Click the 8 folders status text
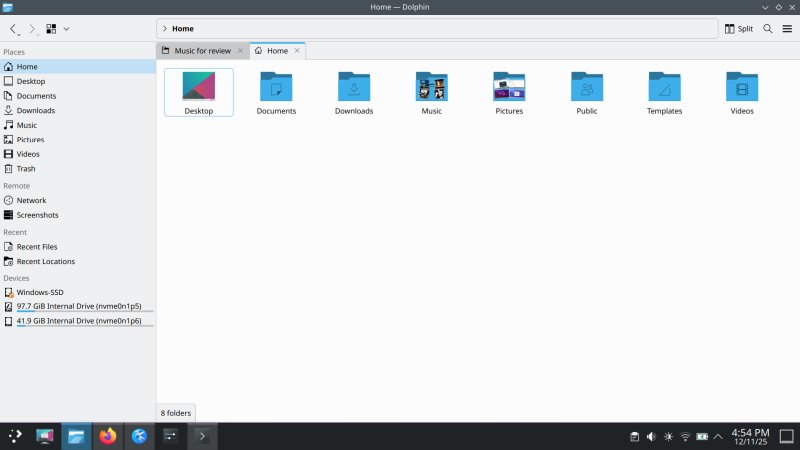This screenshot has width=800, height=450. tap(176, 413)
